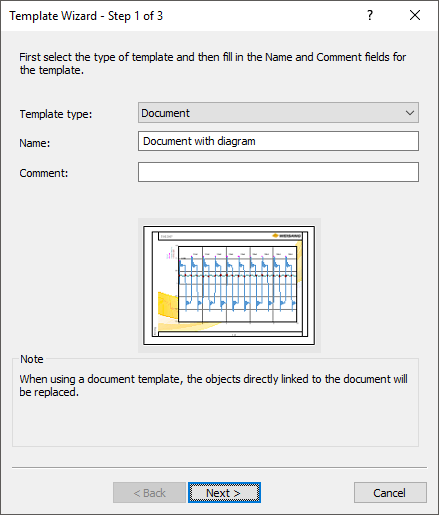This screenshot has height=515, width=439.
Task: Close the Template Wizard dialog
Action: (415, 15)
